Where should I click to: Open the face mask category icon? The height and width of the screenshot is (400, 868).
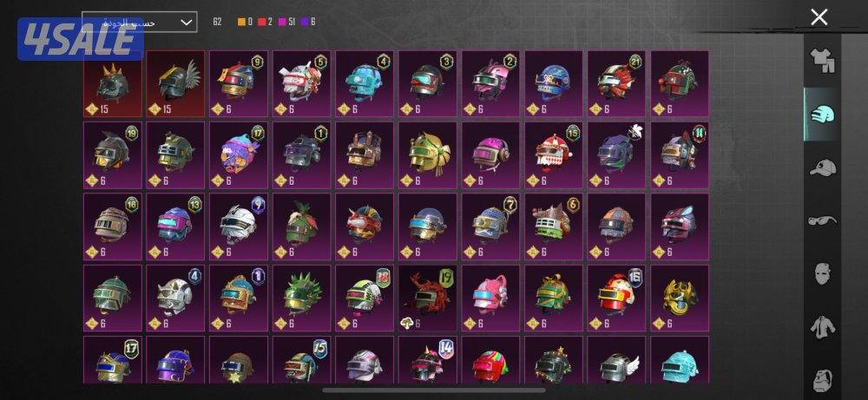click(x=822, y=273)
